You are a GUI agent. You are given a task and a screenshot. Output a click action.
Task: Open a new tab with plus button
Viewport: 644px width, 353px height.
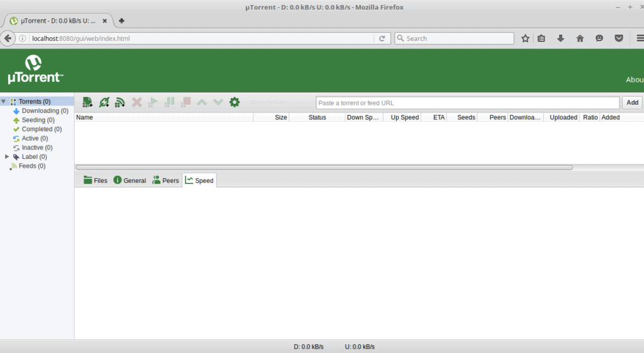coord(121,21)
